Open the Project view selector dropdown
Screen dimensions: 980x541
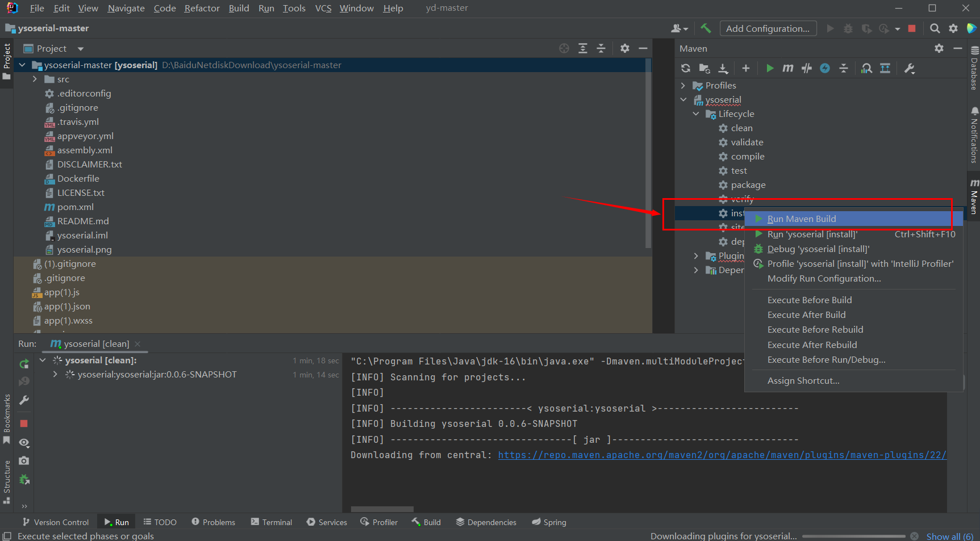click(x=81, y=49)
